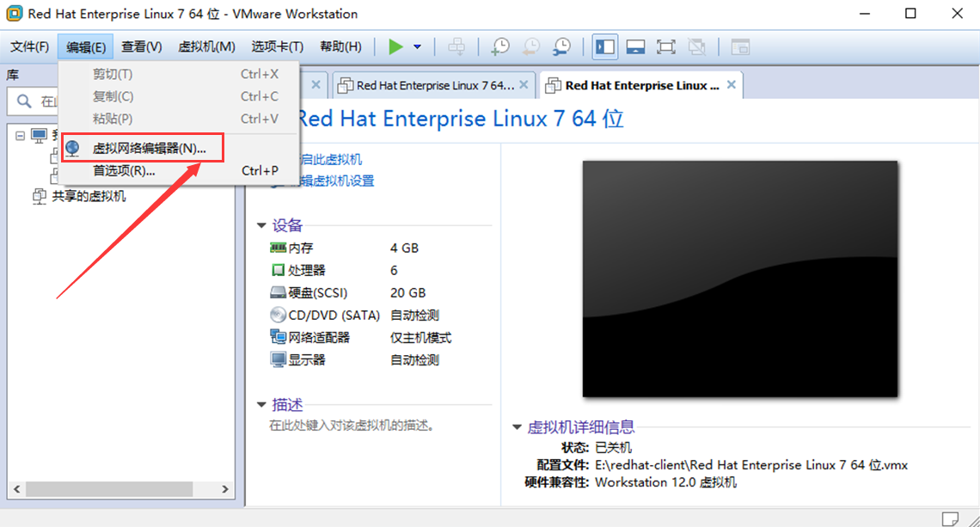Click 开启此虚拟机 link to start VM
Screen dimensions: 980x527
pyautogui.click(x=331, y=160)
